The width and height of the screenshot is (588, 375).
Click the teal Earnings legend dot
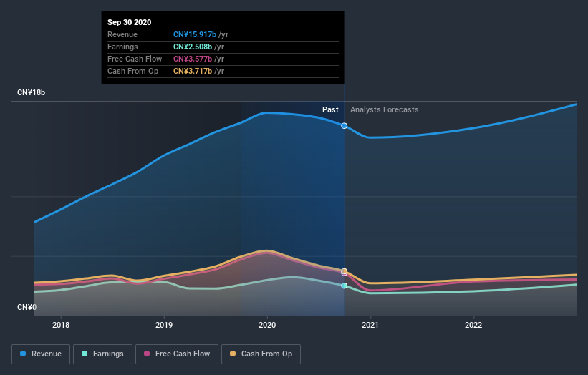click(x=85, y=354)
